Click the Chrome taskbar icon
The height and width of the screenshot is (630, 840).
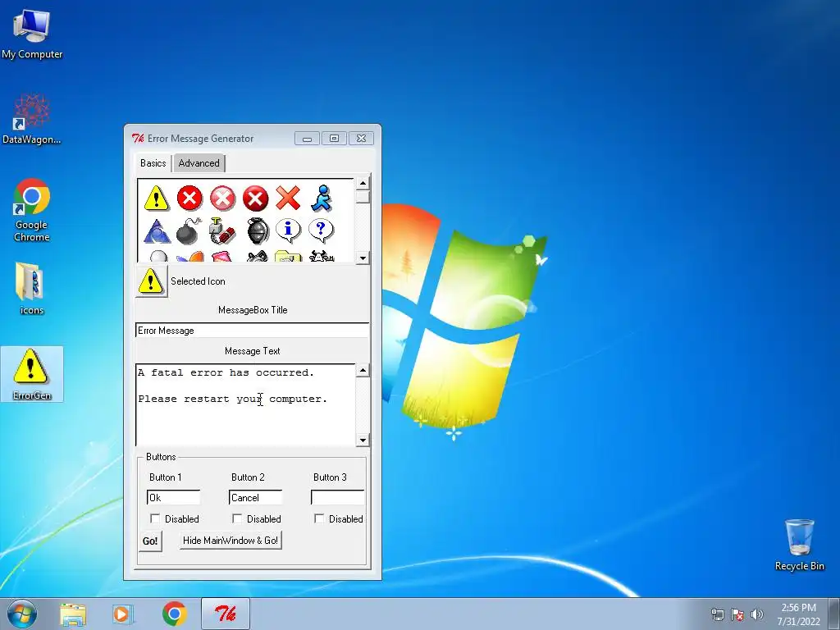coord(174,614)
